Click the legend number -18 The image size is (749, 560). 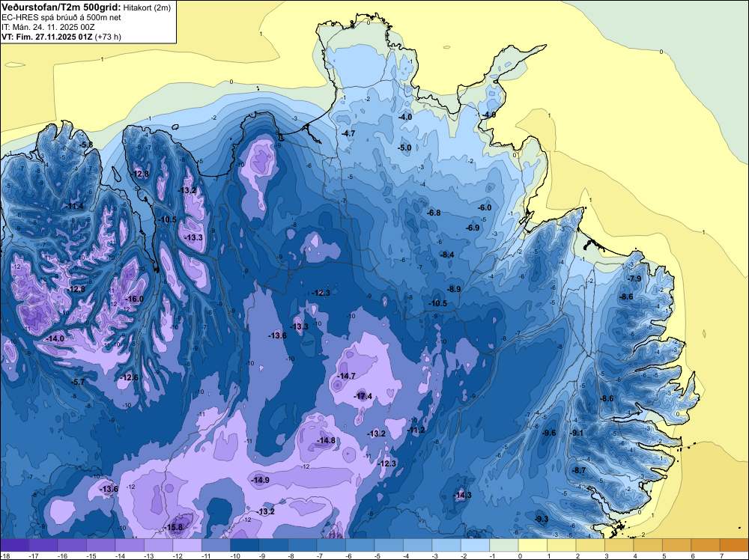click(4, 556)
